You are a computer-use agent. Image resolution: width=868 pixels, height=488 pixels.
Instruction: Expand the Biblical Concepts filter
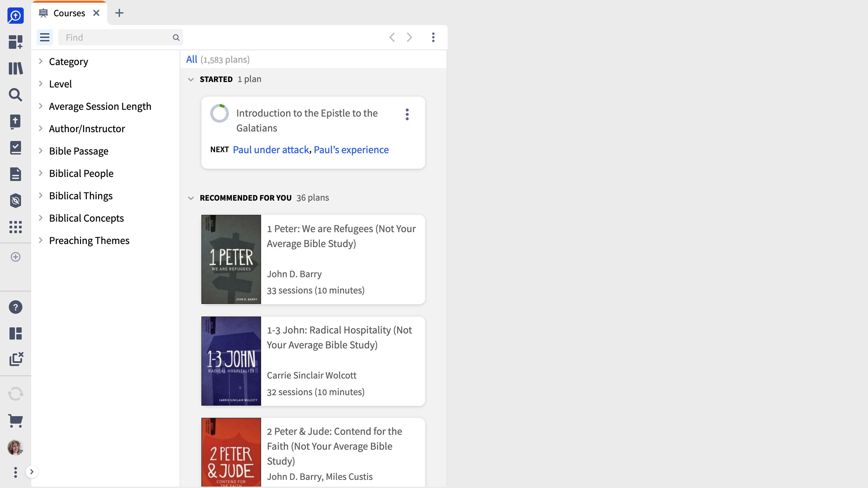click(x=41, y=218)
